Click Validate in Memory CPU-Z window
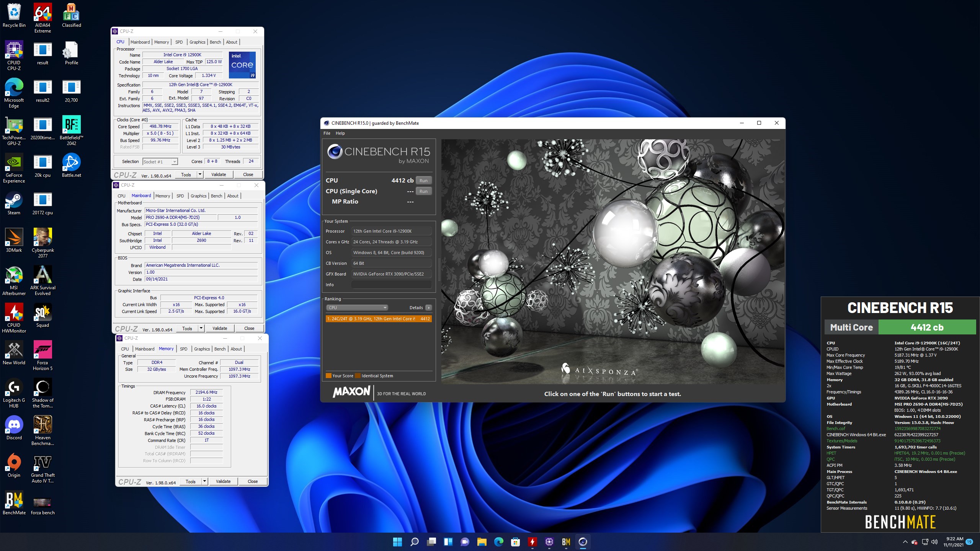 pos(223,481)
